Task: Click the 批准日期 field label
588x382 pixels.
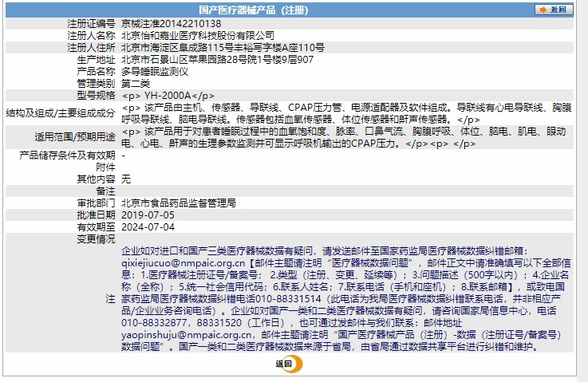Action: pos(96,215)
